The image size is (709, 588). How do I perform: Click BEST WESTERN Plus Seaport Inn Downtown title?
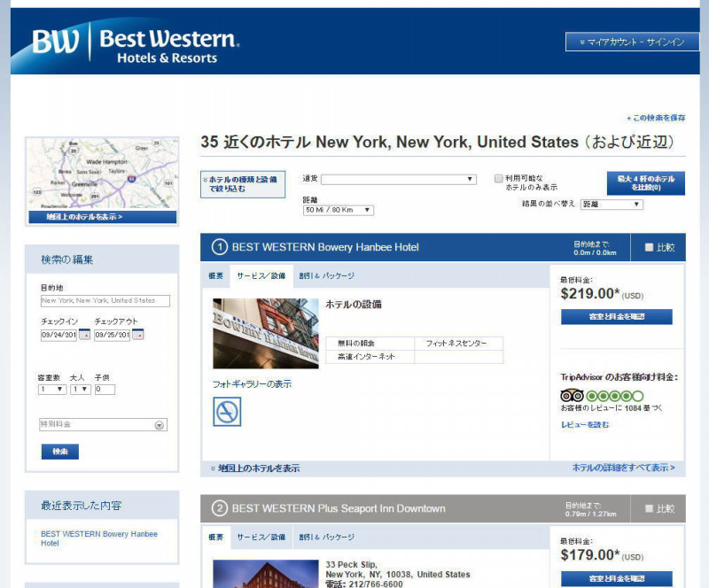[x=339, y=508]
